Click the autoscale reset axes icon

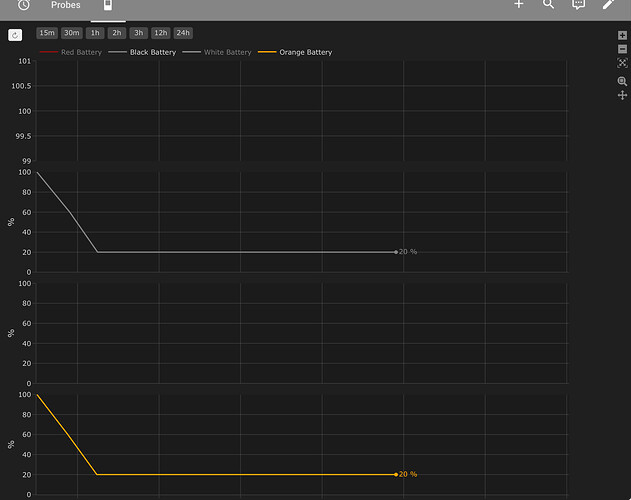click(x=622, y=63)
